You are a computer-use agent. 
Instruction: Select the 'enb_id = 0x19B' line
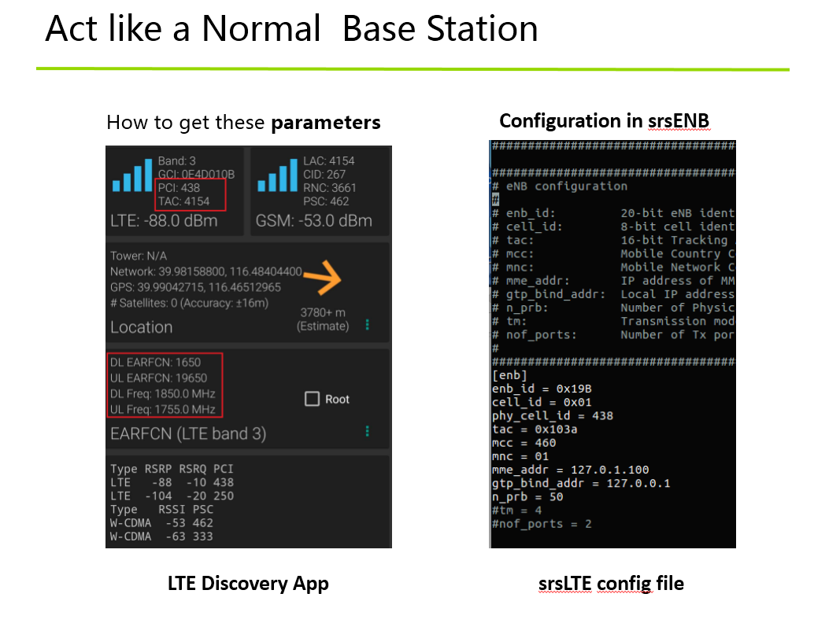pyautogui.click(x=542, y=389)
